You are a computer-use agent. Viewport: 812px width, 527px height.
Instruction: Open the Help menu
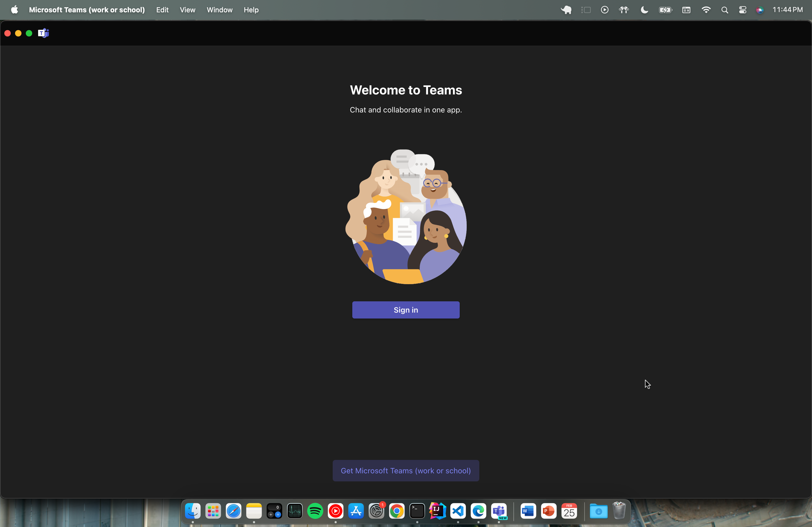251,10
